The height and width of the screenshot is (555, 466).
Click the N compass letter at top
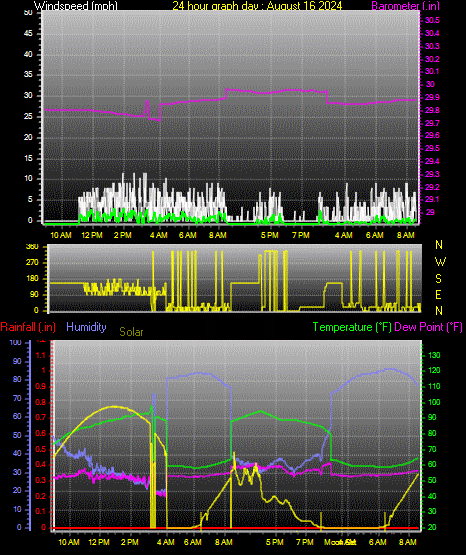[439, 245]
